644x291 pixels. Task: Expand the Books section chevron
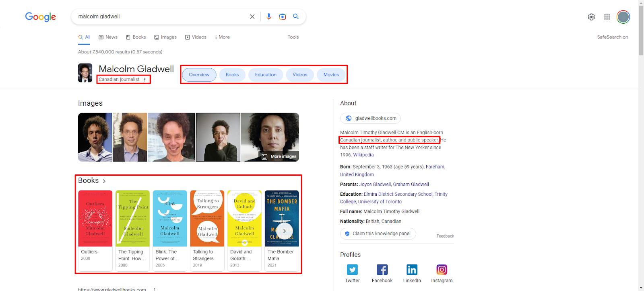[x=104, y=181]
